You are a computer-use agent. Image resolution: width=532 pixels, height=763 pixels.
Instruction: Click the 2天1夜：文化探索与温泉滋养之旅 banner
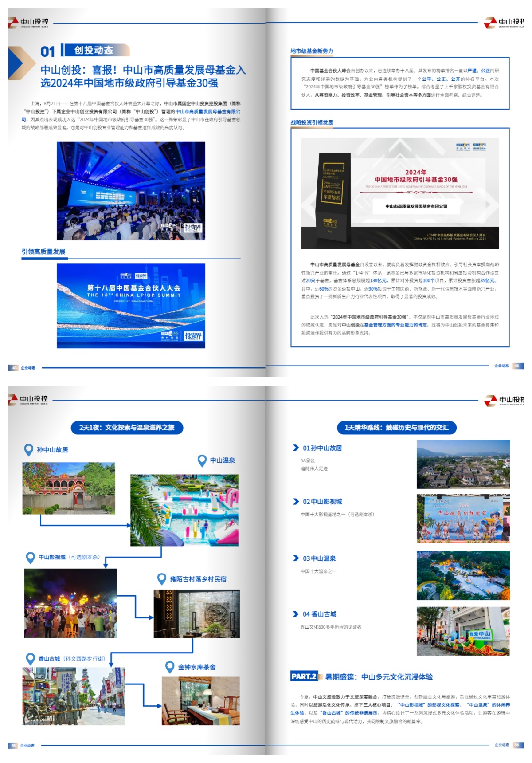tap(127, 428)
